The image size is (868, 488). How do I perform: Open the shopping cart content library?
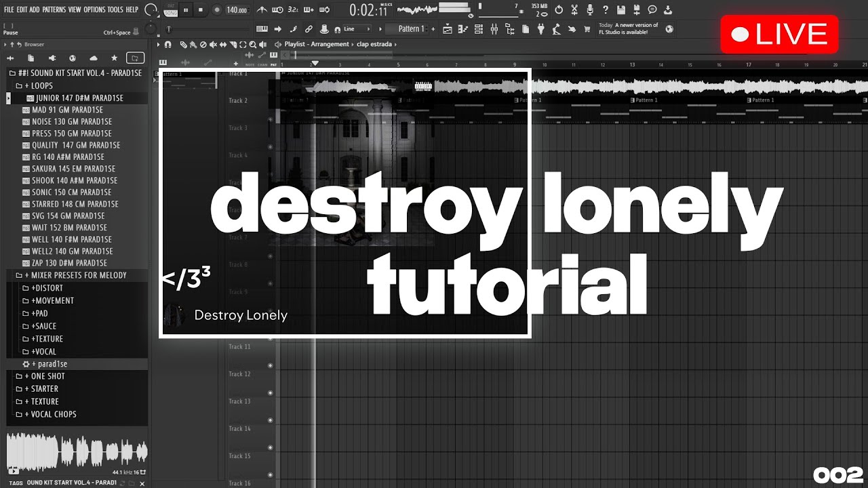[587, 29]
